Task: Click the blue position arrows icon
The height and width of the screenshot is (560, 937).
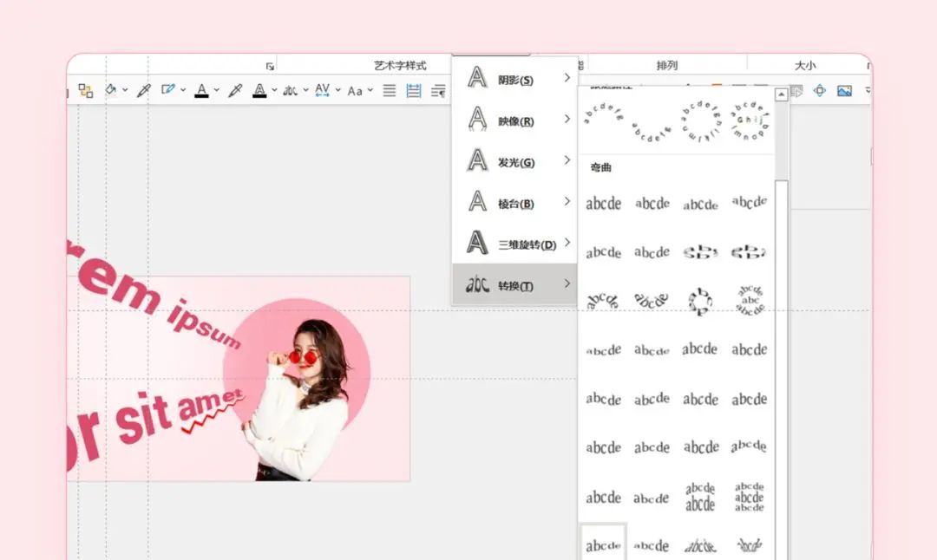Action: point(820,91)
